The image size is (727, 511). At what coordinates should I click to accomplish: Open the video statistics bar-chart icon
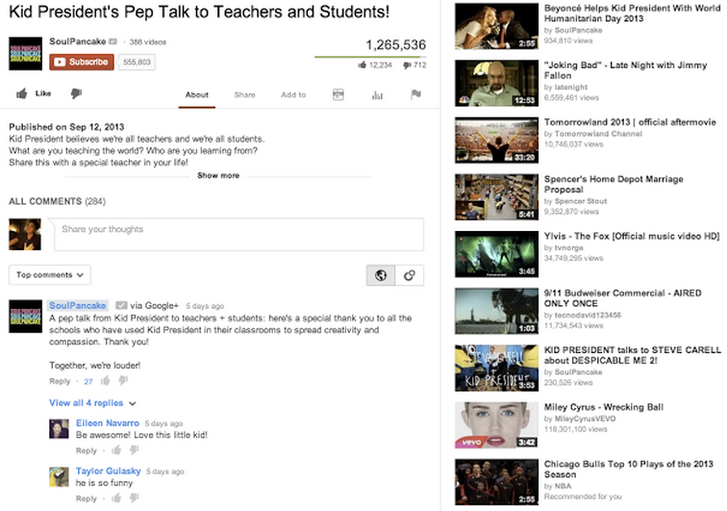tap(378, 95)
